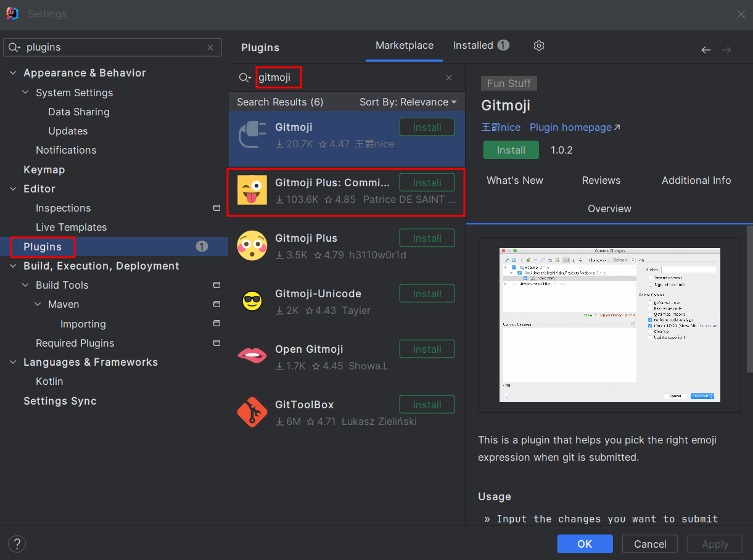The height and width of the screenshot is (560, 753).
Task: Open the Additional Info tab
Action: (x=696, y=180)
